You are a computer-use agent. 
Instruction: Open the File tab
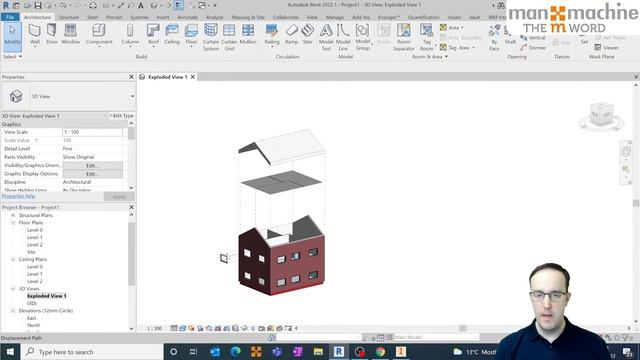(x=10, y=17)
